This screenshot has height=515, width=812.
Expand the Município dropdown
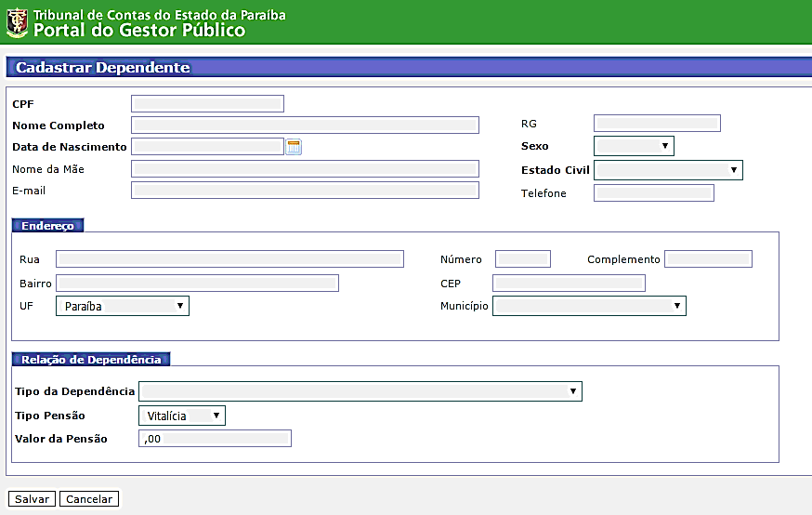pyautogui.click(x=589, y=306)
